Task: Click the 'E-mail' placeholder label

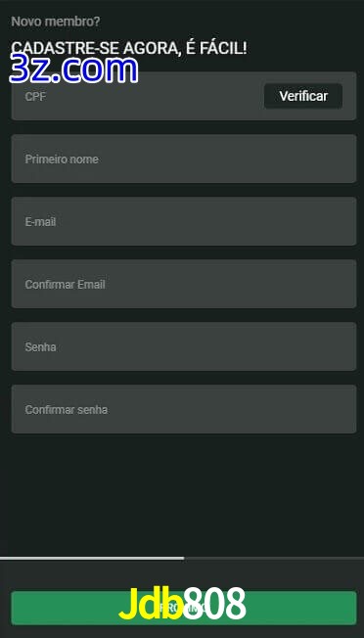Action: [41, 222]
